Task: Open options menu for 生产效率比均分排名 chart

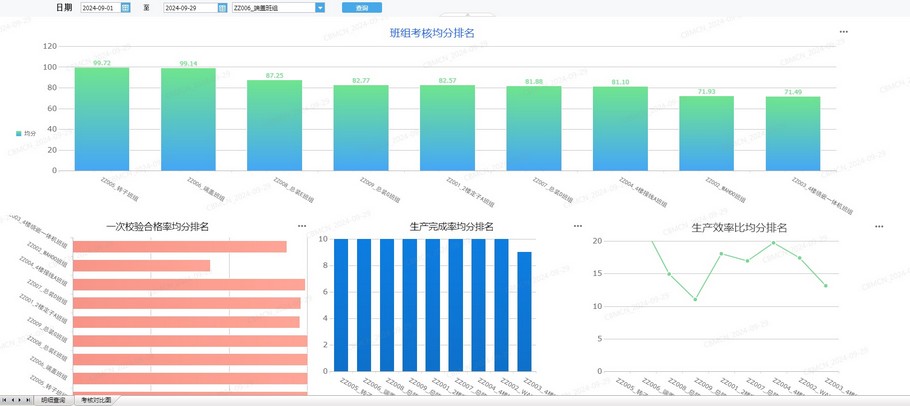Action: 879,227
